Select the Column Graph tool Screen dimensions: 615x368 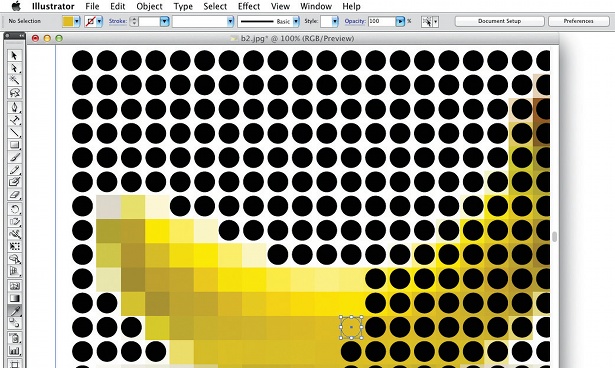tap(15, 350)
